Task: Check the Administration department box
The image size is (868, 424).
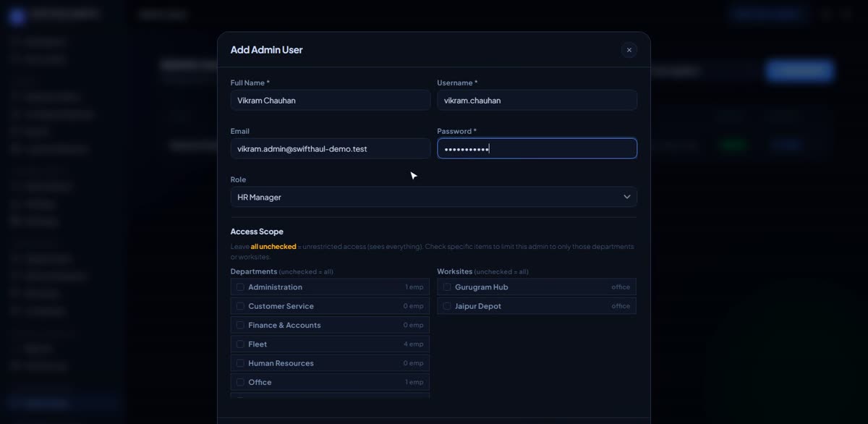Action: click(240, 287)
